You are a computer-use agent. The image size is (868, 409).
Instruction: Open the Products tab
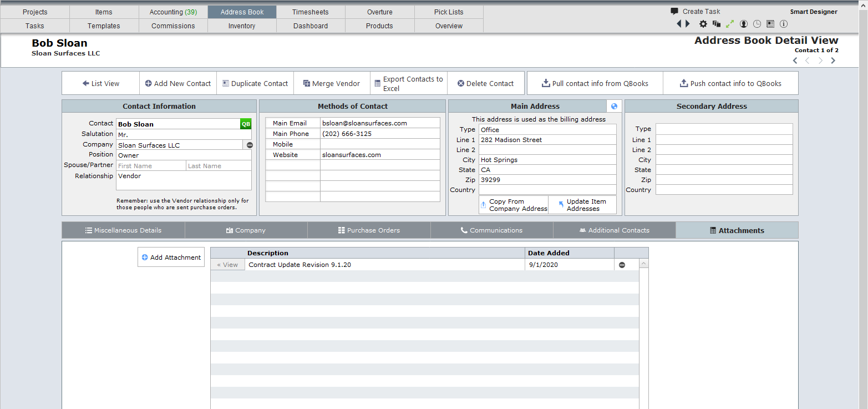[380, 26]
